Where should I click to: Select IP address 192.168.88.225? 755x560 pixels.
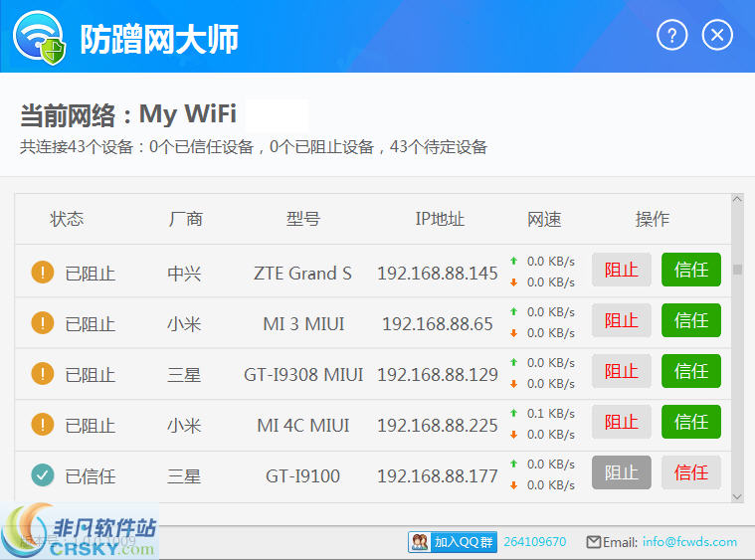[x=438, y=426]
